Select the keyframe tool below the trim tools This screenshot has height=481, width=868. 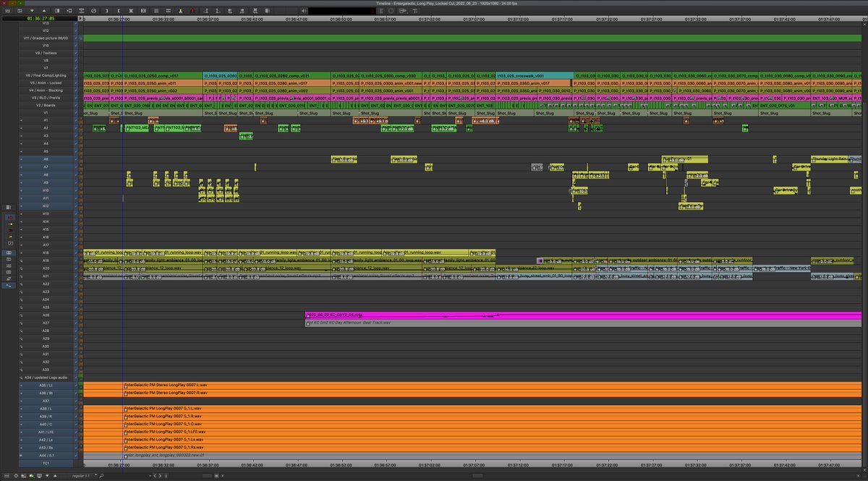[x=10, y=244]
